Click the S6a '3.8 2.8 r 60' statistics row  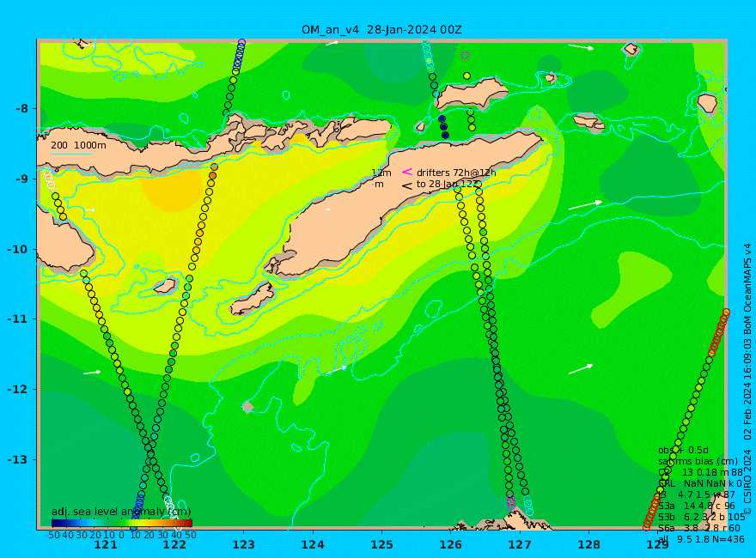tap(699, 529)
